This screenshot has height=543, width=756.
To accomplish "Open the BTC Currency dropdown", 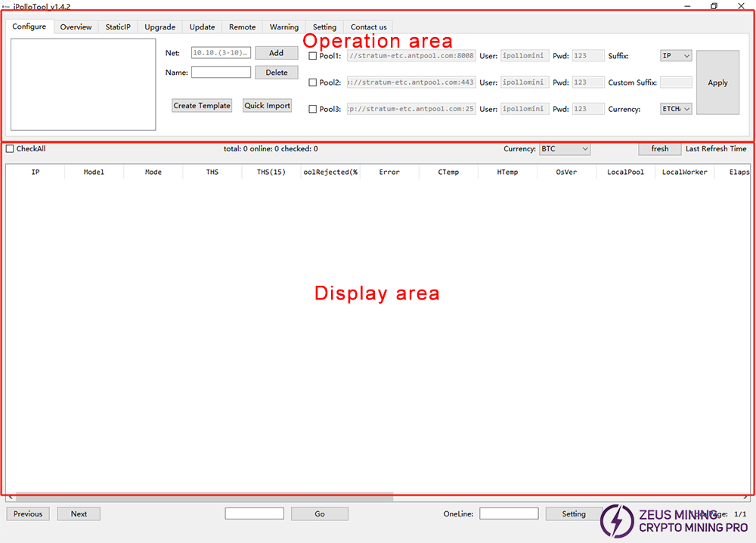I will pos(564,149).
